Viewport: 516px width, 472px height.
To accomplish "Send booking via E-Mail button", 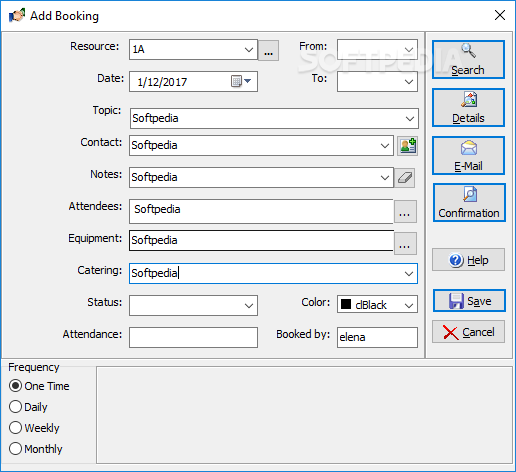I will point(468,155).
